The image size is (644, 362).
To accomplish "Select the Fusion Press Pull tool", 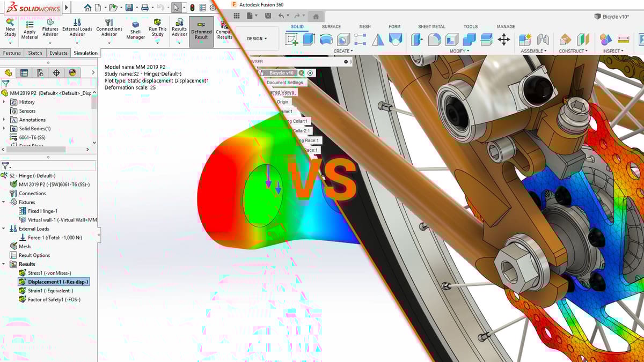I will tap(418, 39).
